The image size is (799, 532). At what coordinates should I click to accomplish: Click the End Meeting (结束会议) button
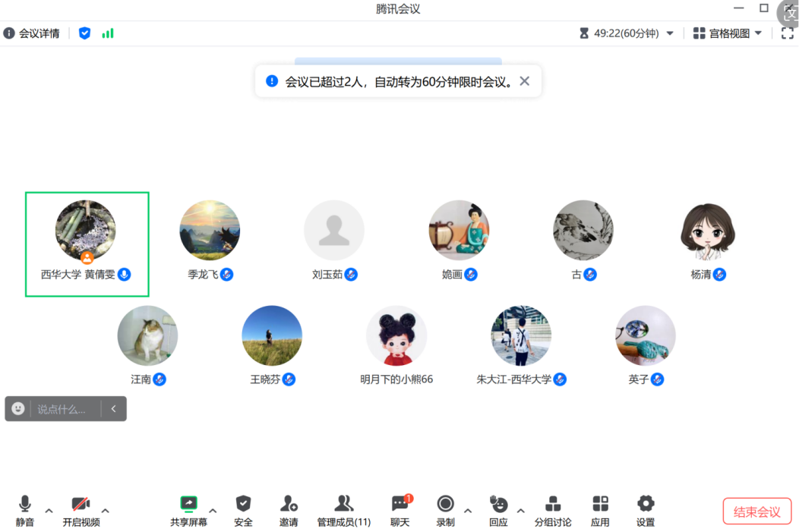point(756,512)
